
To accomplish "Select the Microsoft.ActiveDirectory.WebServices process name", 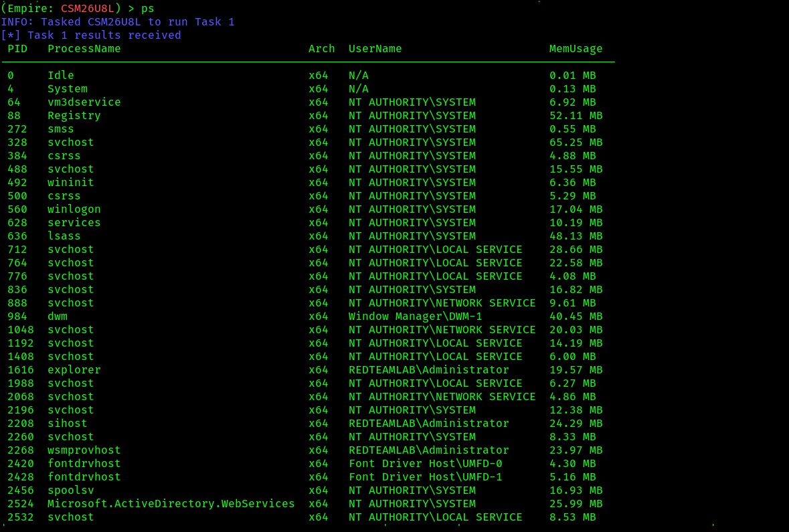I will 171,504.
